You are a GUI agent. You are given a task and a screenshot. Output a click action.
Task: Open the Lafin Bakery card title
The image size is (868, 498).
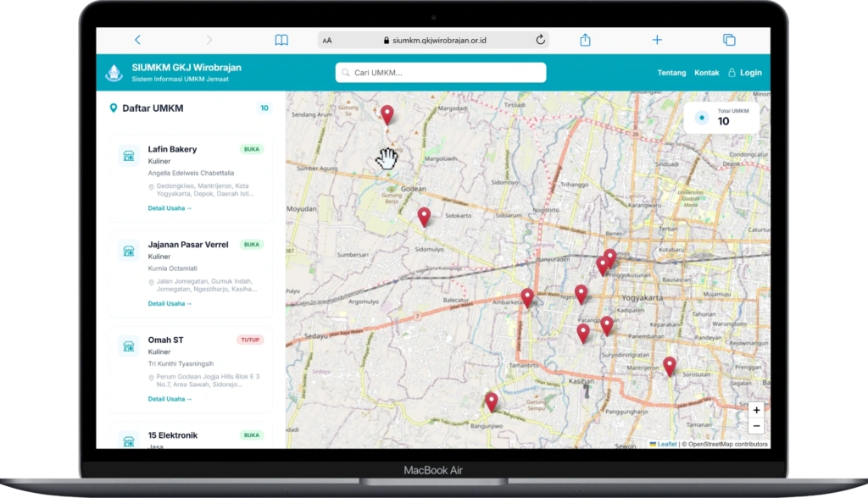pyautogui.click(x=172, y=149)
